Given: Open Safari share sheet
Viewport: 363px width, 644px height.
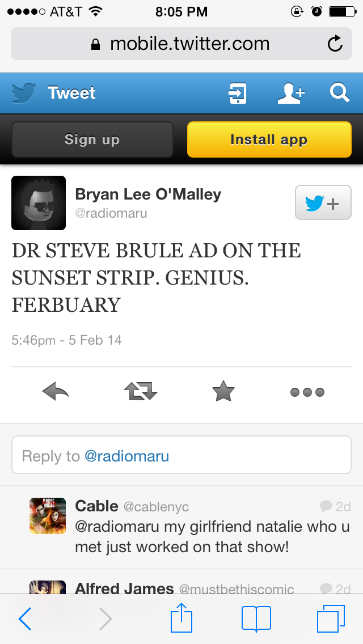Looking at the screenshot, I should [x=181, y=617].
